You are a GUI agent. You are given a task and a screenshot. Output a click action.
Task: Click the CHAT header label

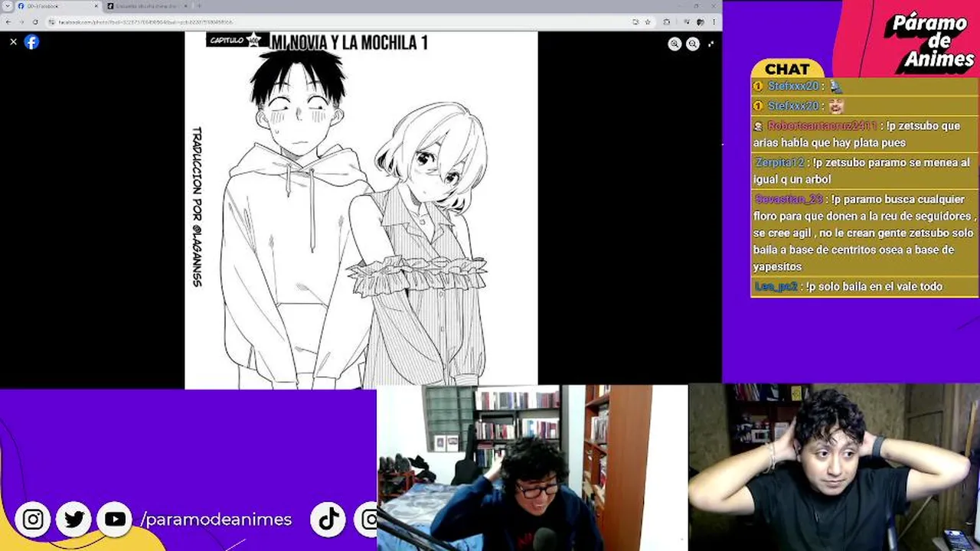(787, 69)
